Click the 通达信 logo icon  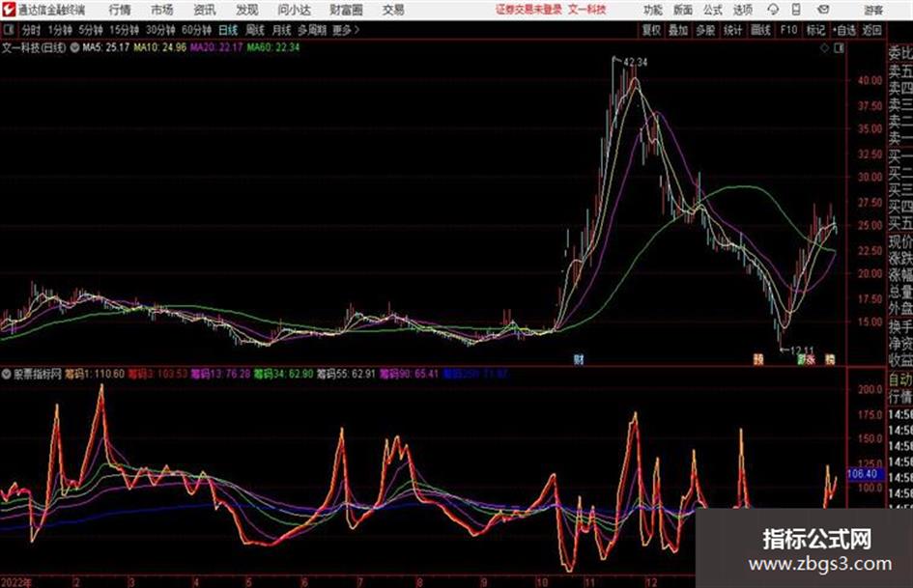[8, 10]
